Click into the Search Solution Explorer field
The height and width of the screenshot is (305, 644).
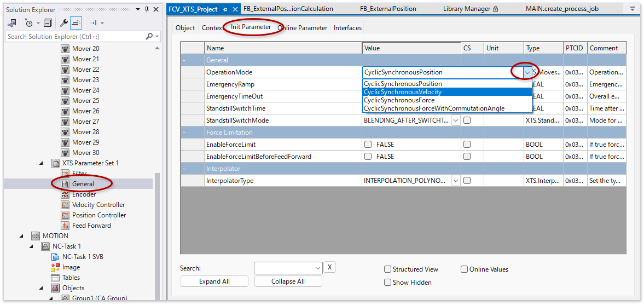[76, 37]
